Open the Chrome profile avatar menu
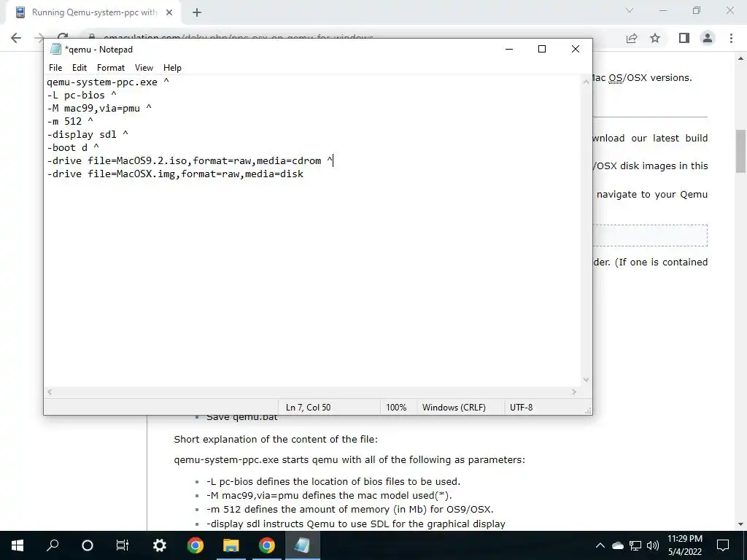This screenshot has width=747, height=560. tap(708, 38)
